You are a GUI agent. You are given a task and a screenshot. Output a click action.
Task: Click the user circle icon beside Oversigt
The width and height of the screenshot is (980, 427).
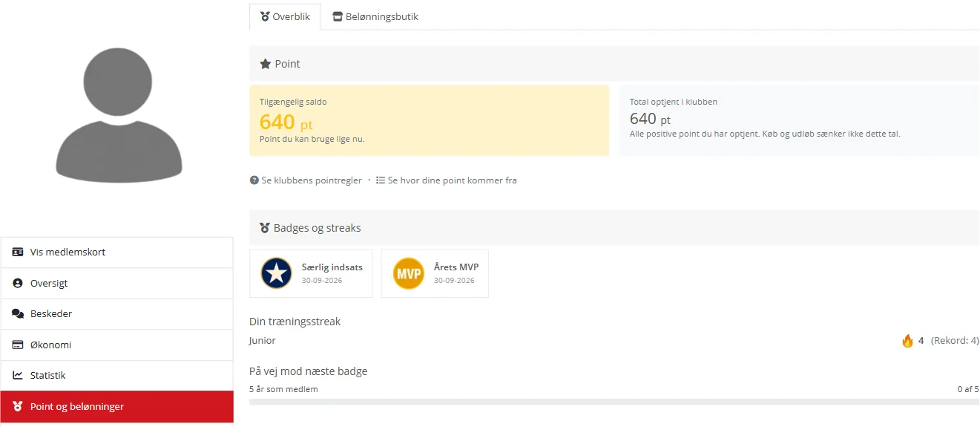pos(18,284)
